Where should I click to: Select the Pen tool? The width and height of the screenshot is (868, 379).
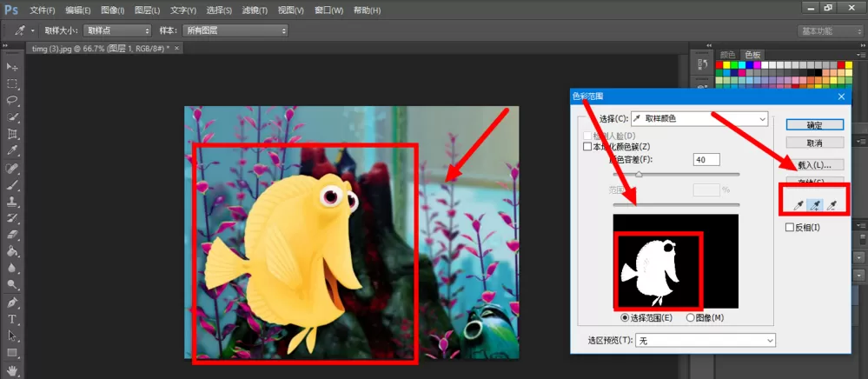click(12, 303)
